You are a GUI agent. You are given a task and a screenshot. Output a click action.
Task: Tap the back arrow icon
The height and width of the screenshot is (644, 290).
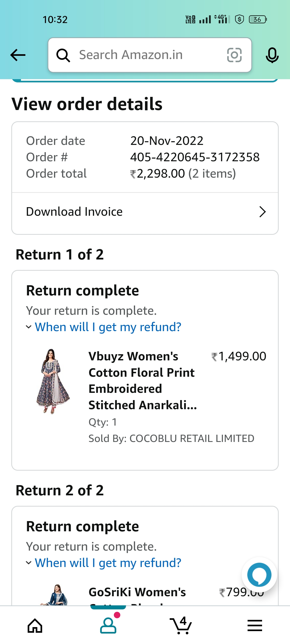tap(18, 55)
